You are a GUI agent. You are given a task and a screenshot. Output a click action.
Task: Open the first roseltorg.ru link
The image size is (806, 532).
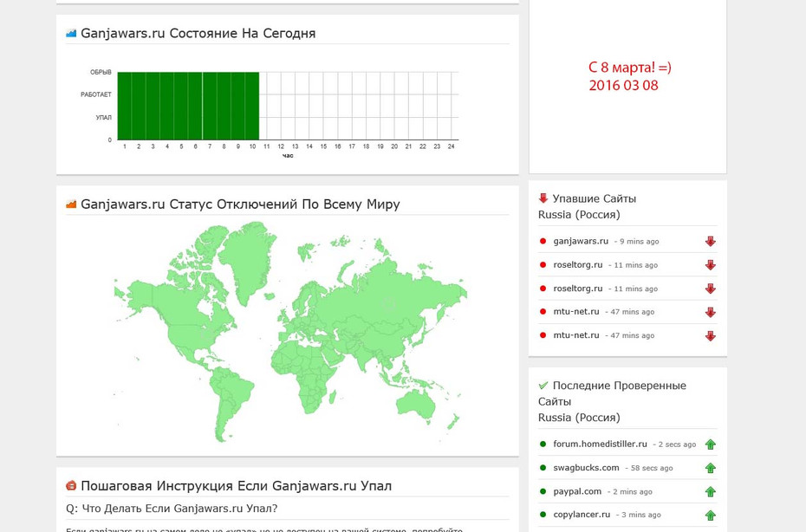578,265
